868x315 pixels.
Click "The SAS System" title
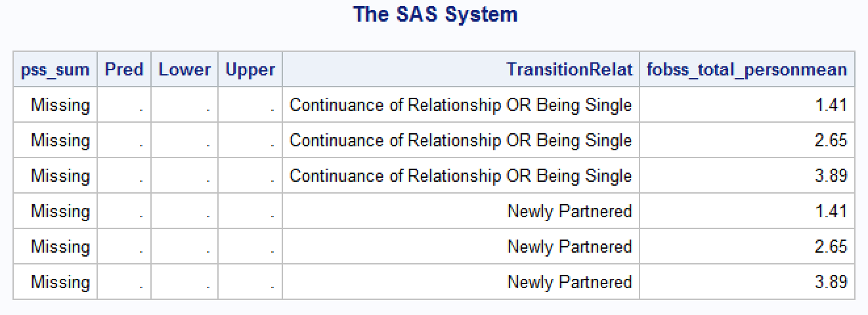pos(435,14)
